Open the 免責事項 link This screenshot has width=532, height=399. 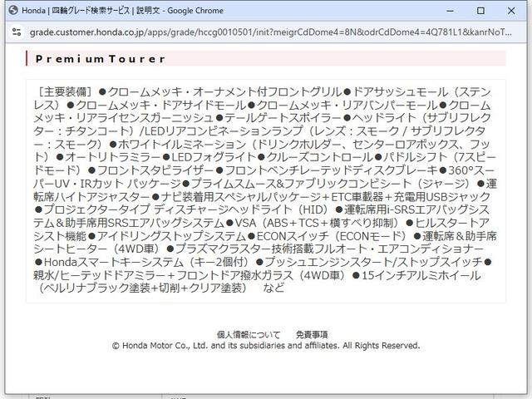pyautogui.click(x=311, y=334)
